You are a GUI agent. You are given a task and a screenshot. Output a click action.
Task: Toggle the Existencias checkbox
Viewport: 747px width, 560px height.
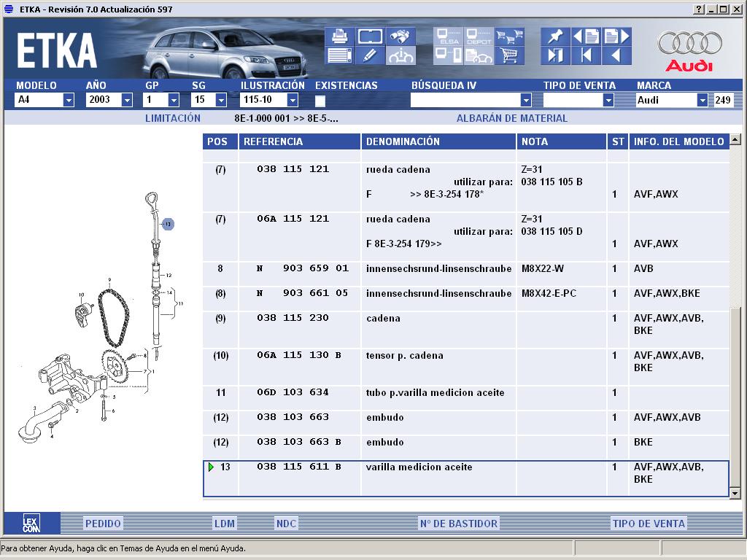click(320, 101)
